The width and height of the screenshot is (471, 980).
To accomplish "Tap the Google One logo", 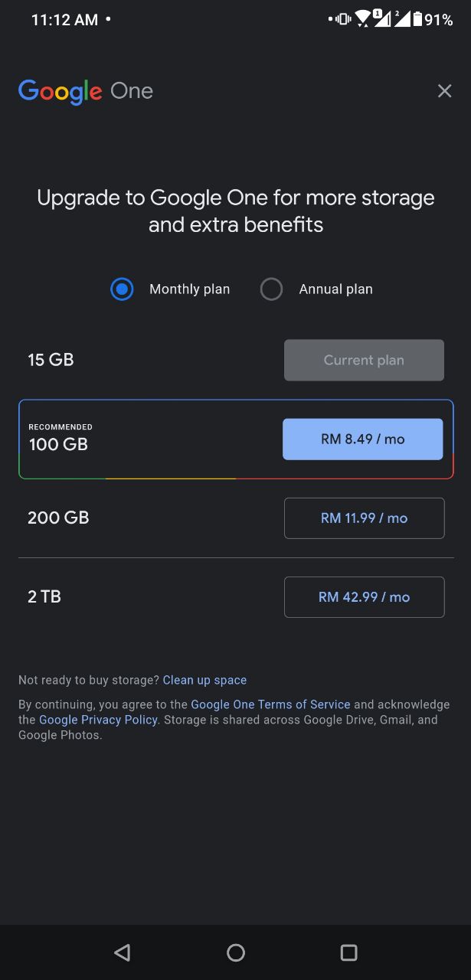I will [x=86, y=92].
